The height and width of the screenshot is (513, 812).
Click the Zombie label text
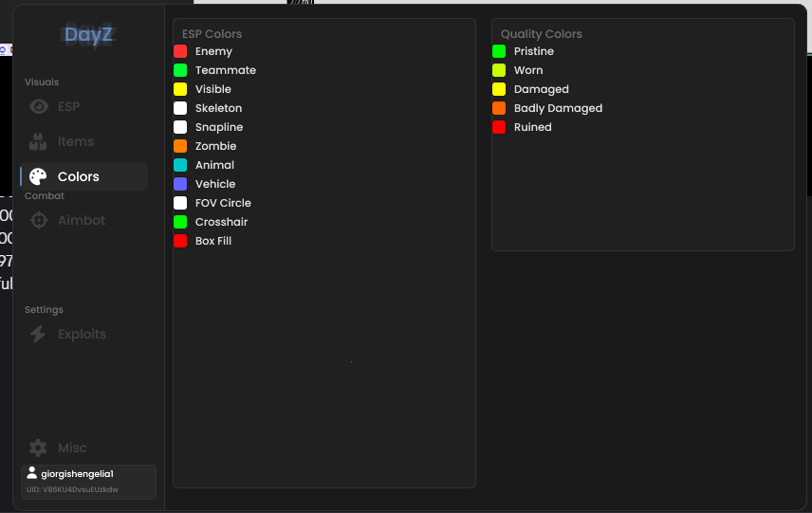[x=216, y=146]
